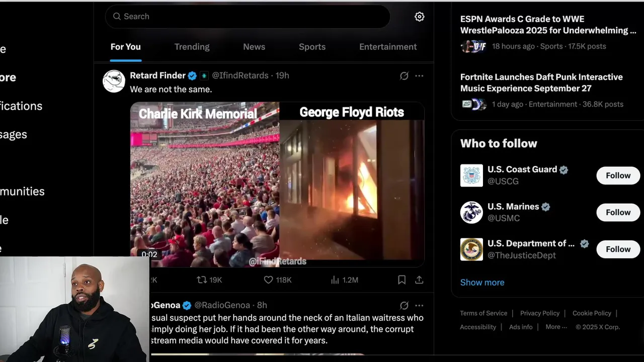Open the U.S. Coast Guard avatar
Viewport: 644px width, 362px height.
click(x=471, y=175)
